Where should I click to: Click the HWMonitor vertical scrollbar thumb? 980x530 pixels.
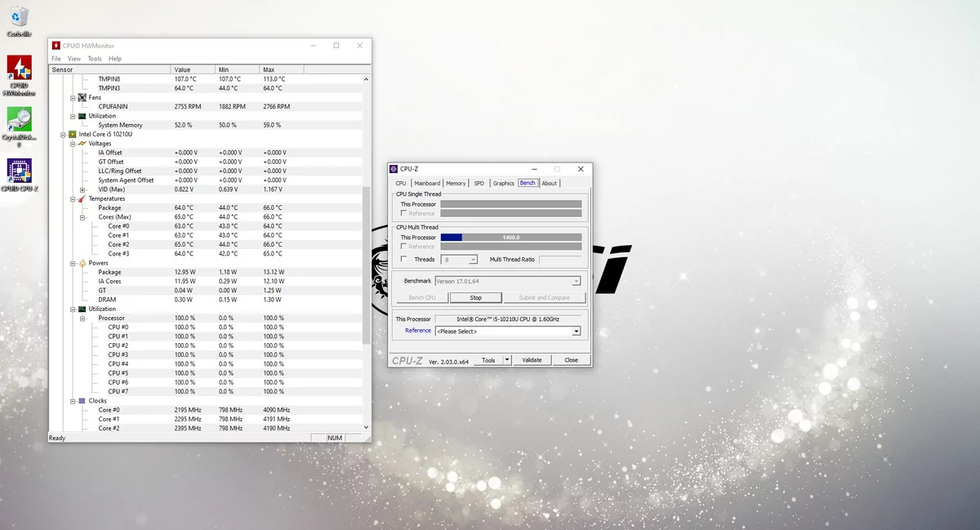(367, 265)
